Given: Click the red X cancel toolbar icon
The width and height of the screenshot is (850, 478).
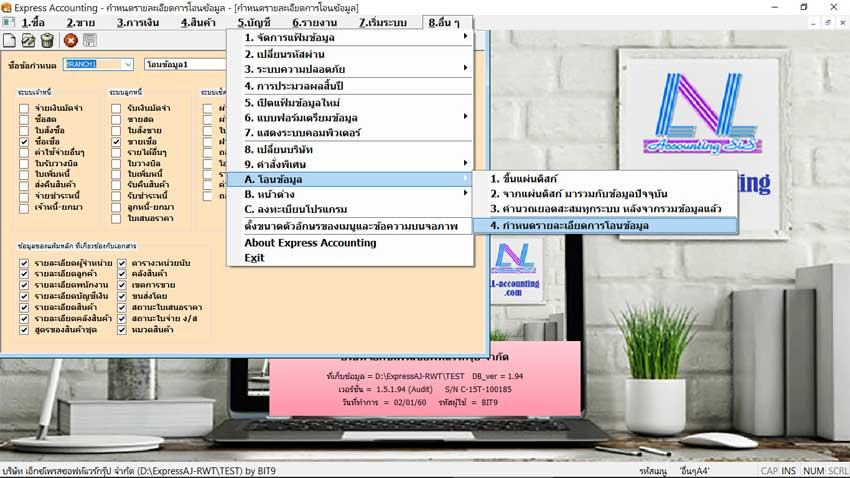Looking at the screenshot, I should point(70,40).
